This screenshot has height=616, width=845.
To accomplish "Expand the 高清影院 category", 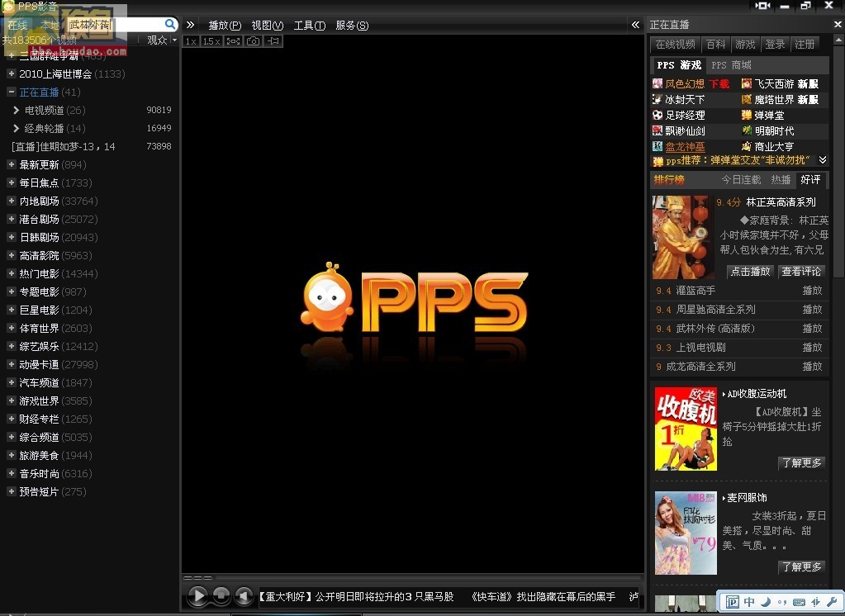I will (x=11, y=255).
